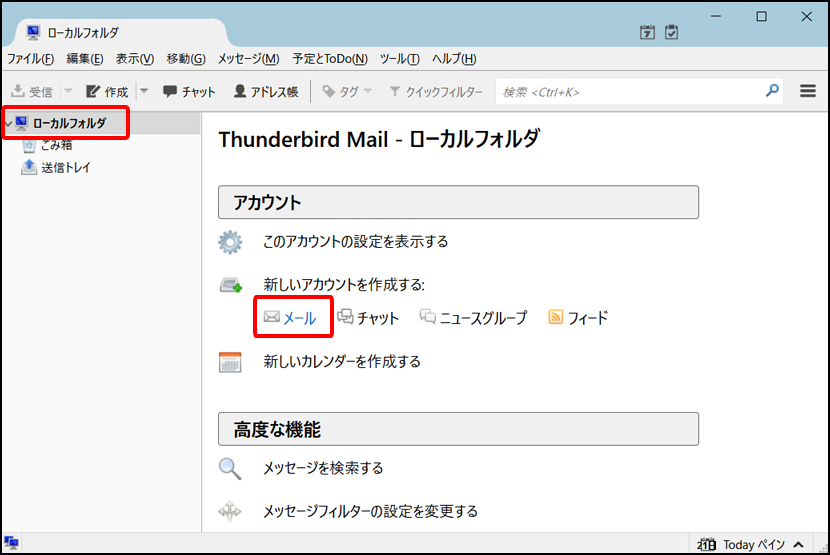The image size is (830, 555).
Task: Click メッセージフィルターの設定を変更する link
Action: tap(371, 512)
